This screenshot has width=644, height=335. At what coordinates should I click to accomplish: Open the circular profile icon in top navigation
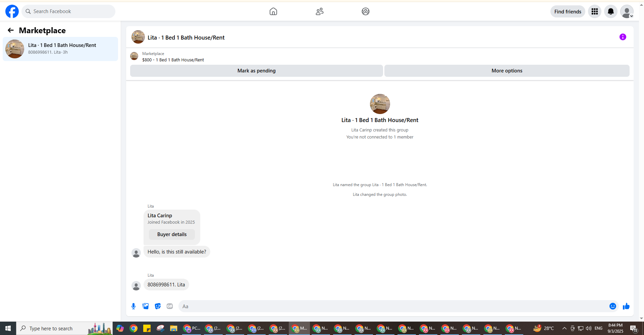pos(366,11)
